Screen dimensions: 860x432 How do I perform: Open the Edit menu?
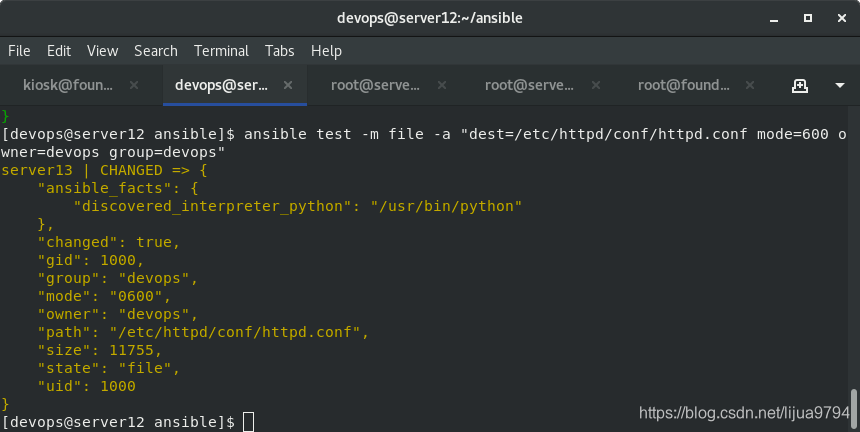[x=59, y=51]
